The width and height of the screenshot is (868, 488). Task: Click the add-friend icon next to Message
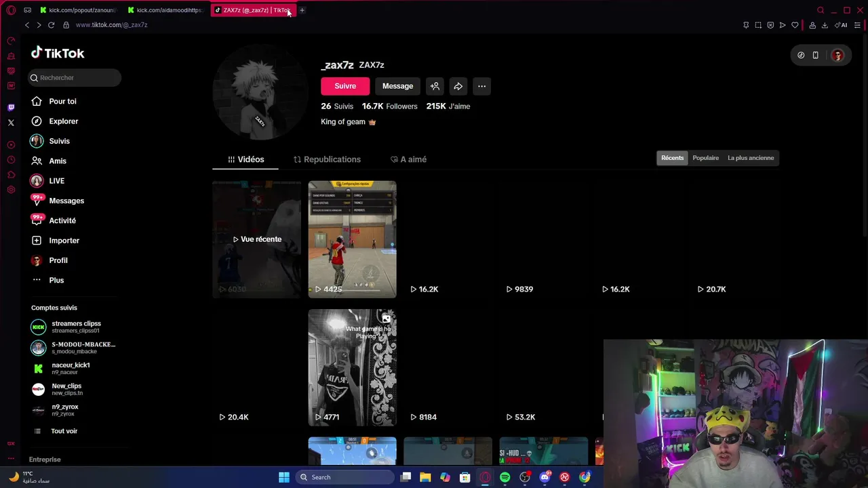tap(435, 86)
